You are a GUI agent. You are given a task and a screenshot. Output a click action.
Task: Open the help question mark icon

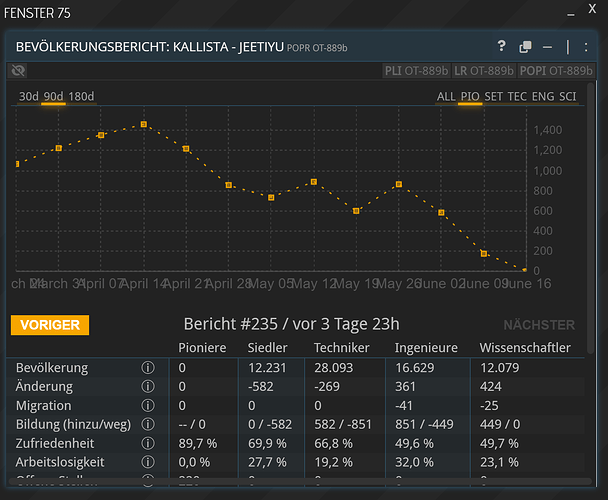(x=501, y=46)
